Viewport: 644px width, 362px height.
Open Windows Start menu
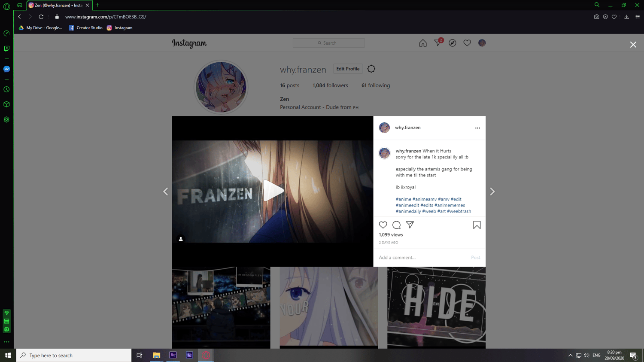point(8,355)
